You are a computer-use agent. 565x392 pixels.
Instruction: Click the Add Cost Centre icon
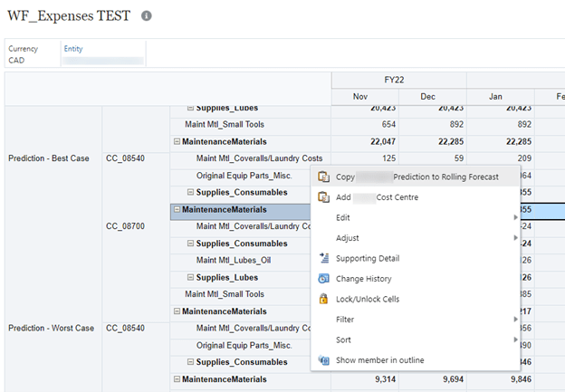click(323, 197)
